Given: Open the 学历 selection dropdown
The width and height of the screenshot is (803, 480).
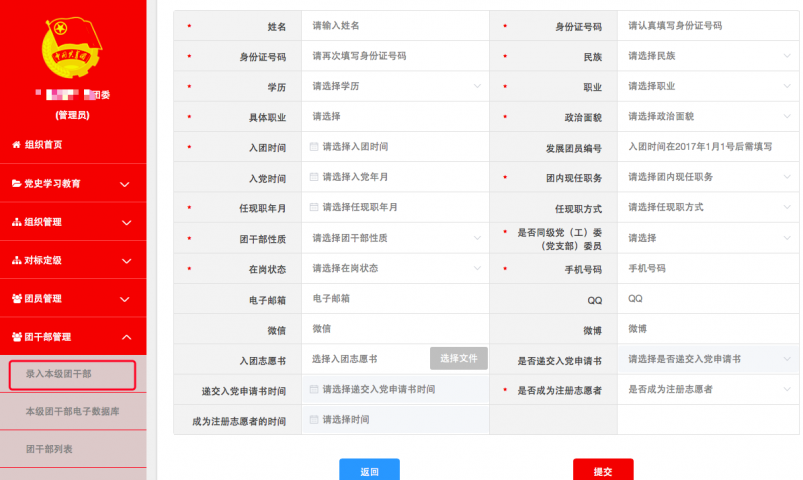Looking at the screenshot, I should [395, 86].
